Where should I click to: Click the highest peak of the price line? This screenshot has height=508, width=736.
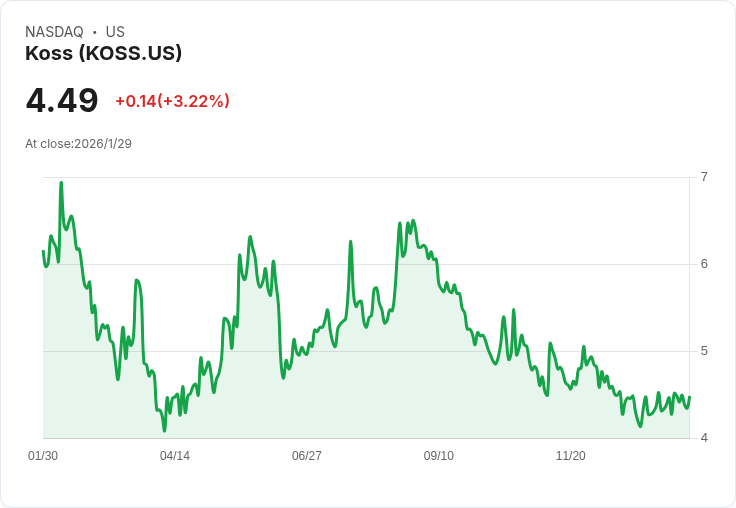61,183
